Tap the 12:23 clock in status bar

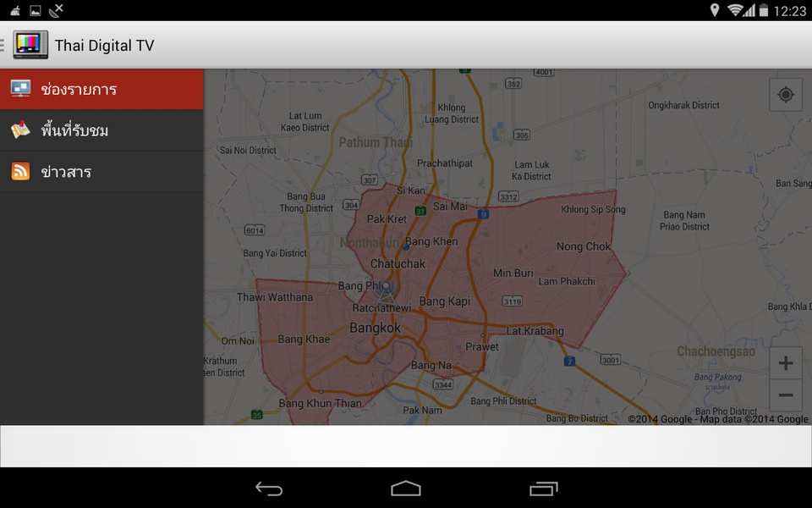pos(790,10)
